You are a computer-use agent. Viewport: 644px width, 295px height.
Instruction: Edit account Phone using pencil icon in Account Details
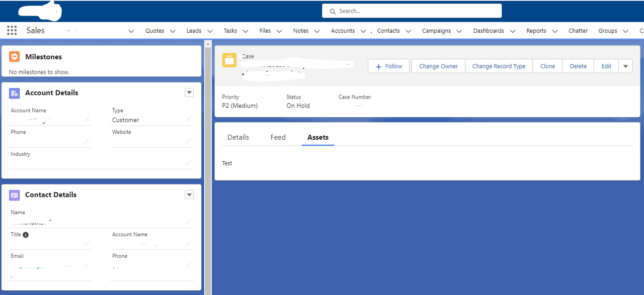[87, 141]
